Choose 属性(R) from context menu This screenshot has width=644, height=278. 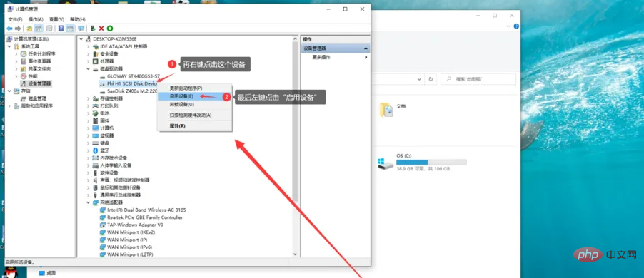click(195, 126)
